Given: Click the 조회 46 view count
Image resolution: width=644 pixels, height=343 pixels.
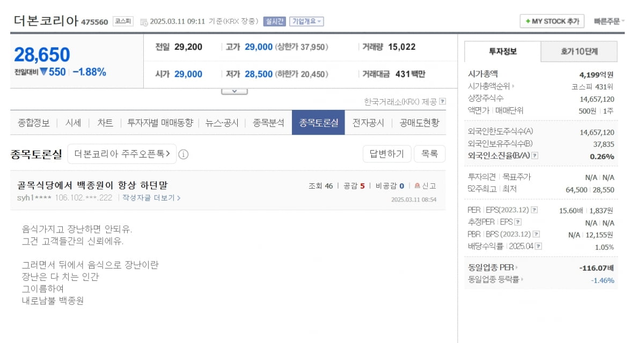Looking at the screenshot, I should [320, 186].
